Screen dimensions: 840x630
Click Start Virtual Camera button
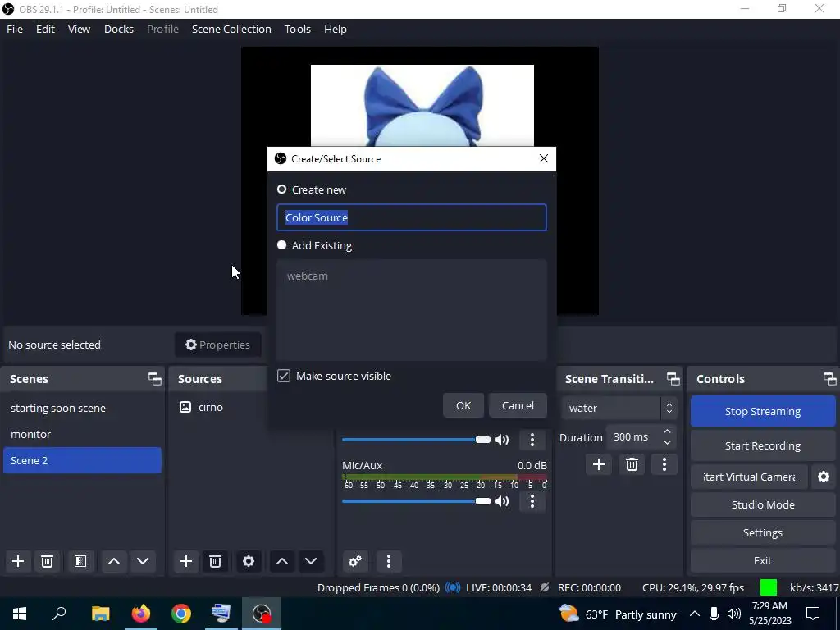[749, 477]
